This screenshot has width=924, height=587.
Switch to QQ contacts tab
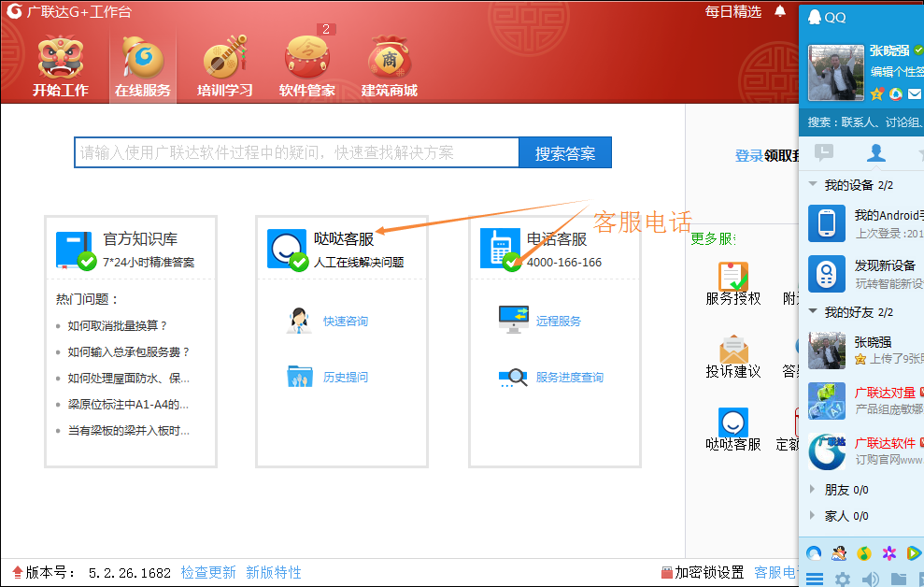click(x=875, y=152)
